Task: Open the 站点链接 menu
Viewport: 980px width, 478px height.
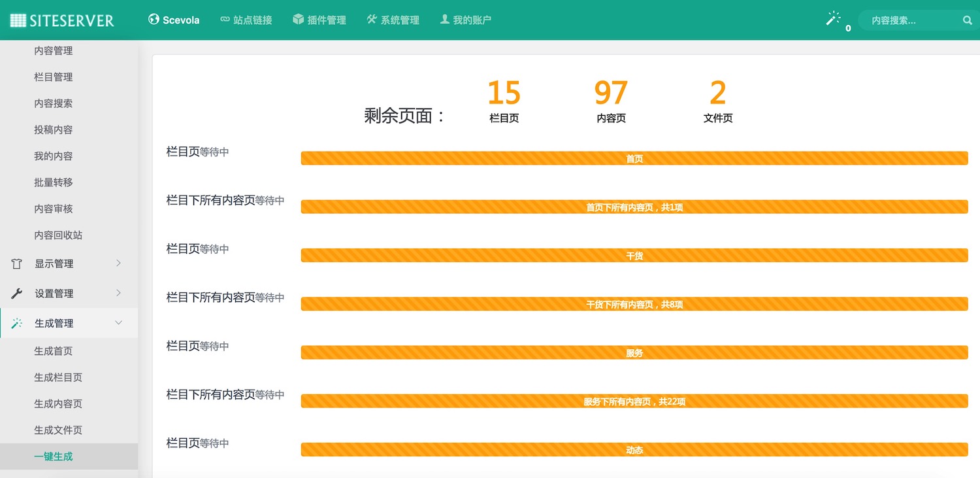Action: [246, 20]
